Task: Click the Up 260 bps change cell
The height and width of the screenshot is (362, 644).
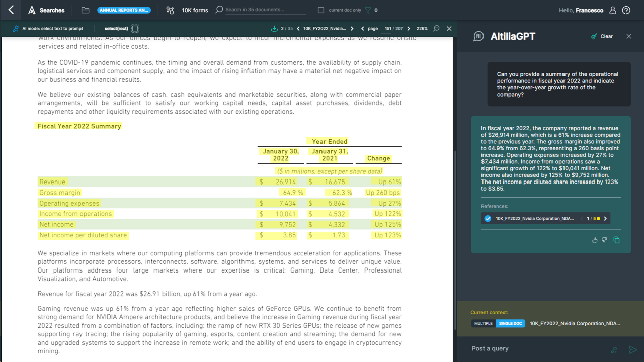Action: pyautogui.click(x=383, y=193)
